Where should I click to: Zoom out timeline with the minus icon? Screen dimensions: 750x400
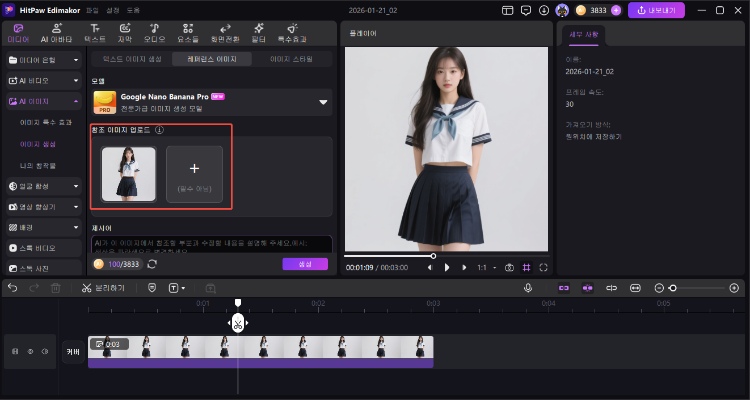point(659,288)
